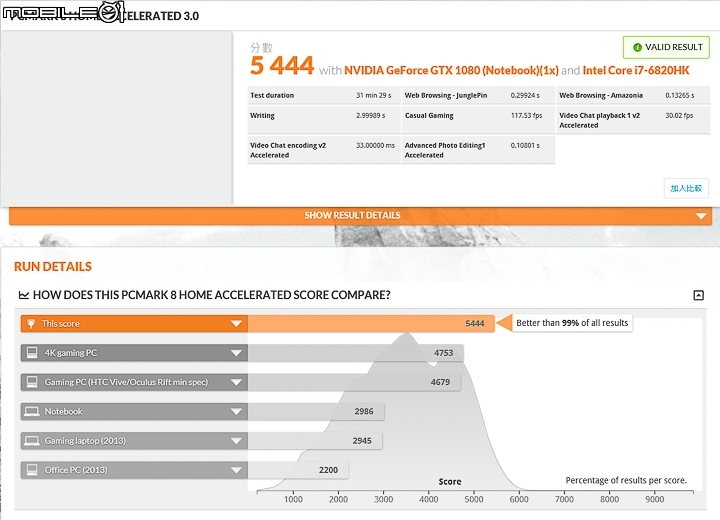Viewport: 720px width, 520px height.
Task: Click the Better than 99% of all results label
Action: [x=572, y=323]
